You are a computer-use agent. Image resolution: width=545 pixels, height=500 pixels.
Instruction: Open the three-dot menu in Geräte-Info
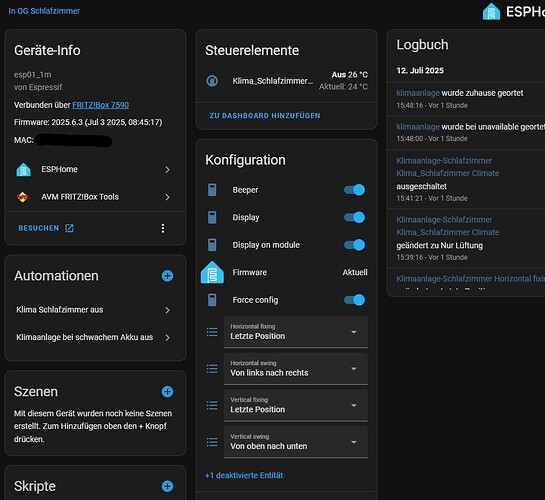pyautogui.click(x=163, y=228)
